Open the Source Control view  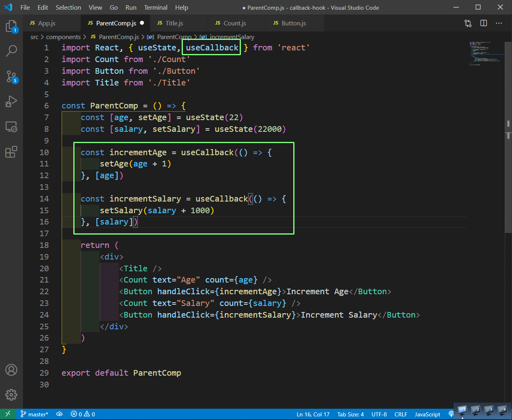11,76
